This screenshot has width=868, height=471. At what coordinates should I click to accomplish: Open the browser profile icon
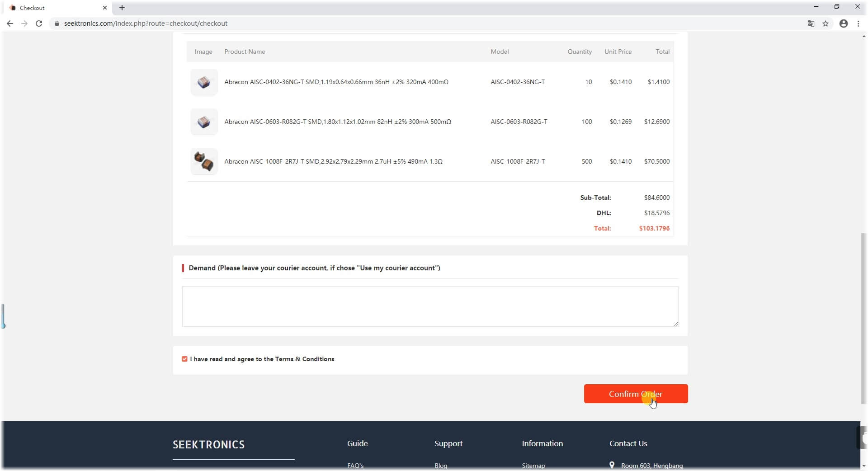844,24
